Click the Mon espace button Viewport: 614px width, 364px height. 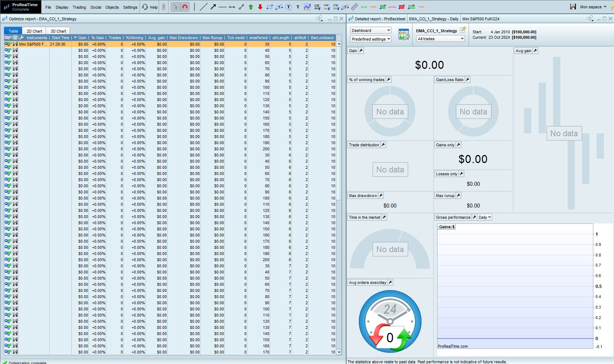click(593, 7)
